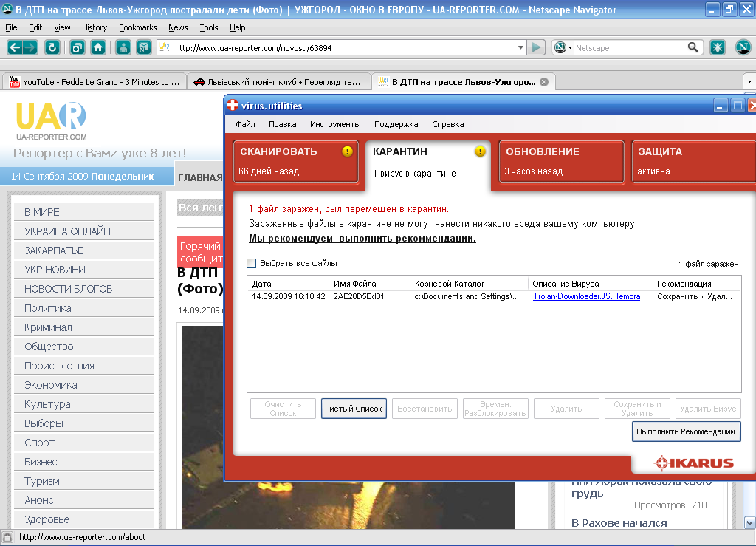Click the IKARUS logo in the antivirus window
The height and width of the screenshot is (546, 756).
point(694,463)
